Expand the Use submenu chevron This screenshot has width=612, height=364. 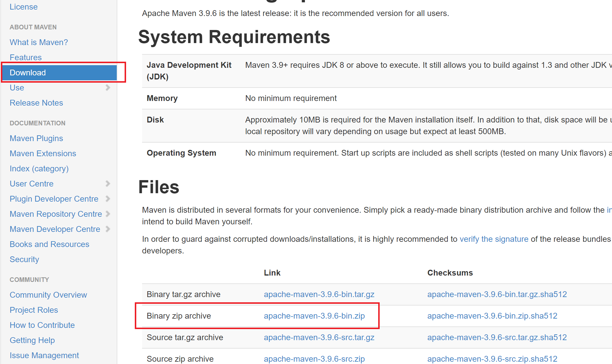[108, 88]
